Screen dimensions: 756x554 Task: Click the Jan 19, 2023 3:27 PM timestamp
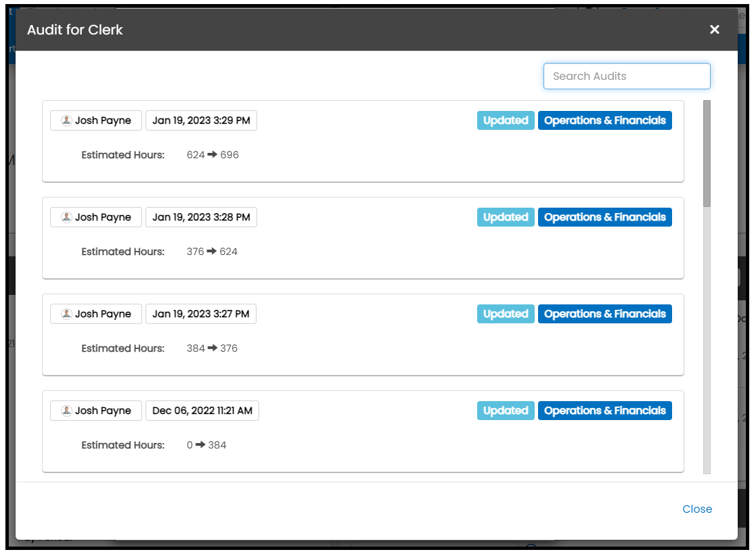coord(200,314)
